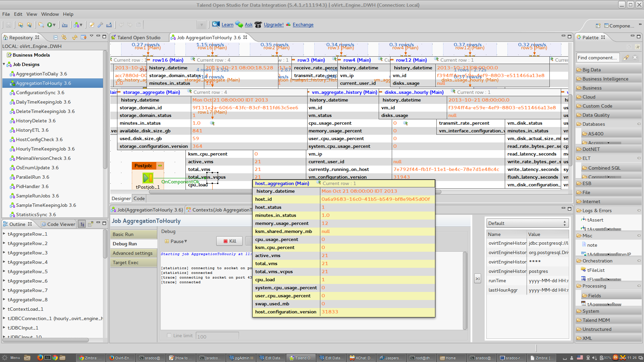Open the Pause dropdown arrow
Viewport: 644px width, 362px height.
pyautogui.click(x=185, y=241)
